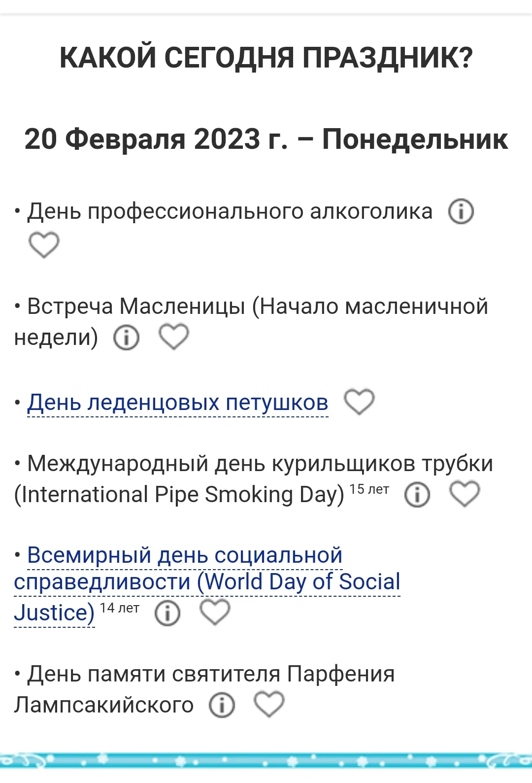This screenshot has height=783, width=532.
Task: Like International Pipe Smoking Day
Action: click(x=465, y=494)
